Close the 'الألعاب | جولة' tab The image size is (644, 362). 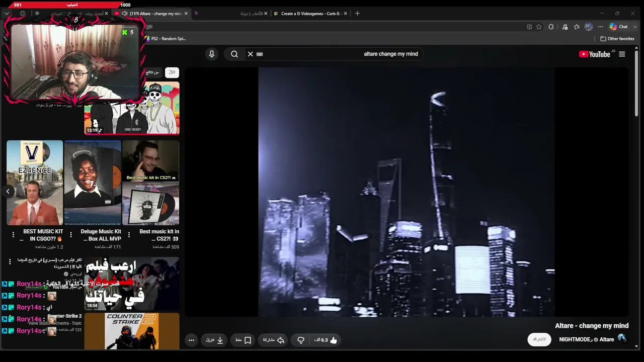(266, 14)
